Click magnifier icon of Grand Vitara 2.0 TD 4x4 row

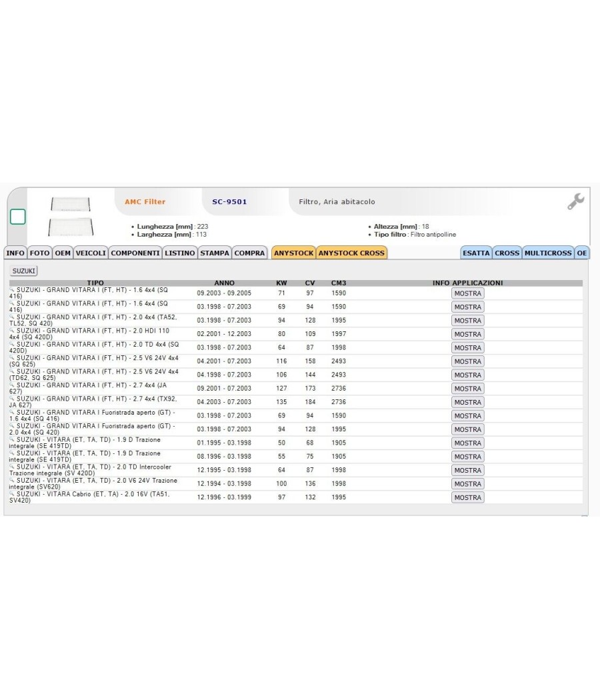click(12, 344)
